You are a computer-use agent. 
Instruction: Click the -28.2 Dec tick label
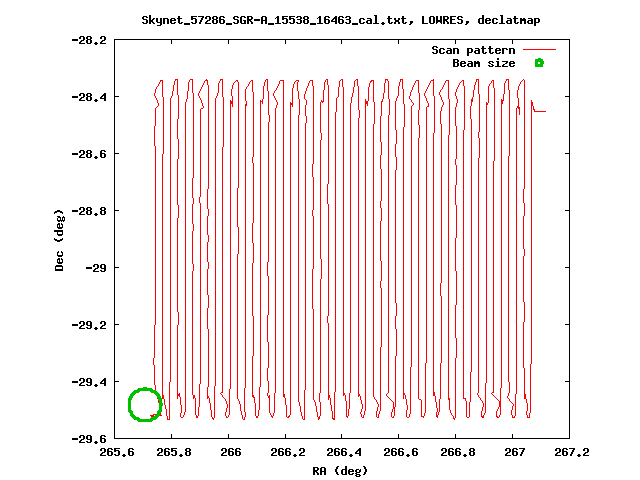click(89, 40)
